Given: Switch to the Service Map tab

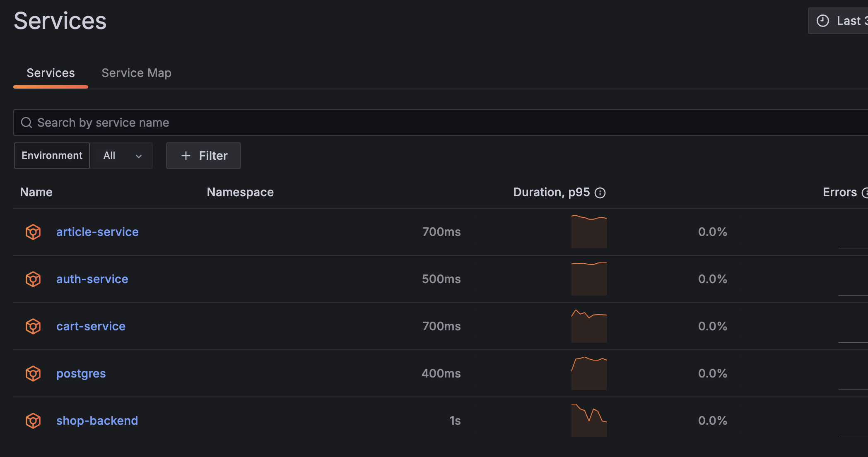Looking at the screenshot, I should pos(137,73).
